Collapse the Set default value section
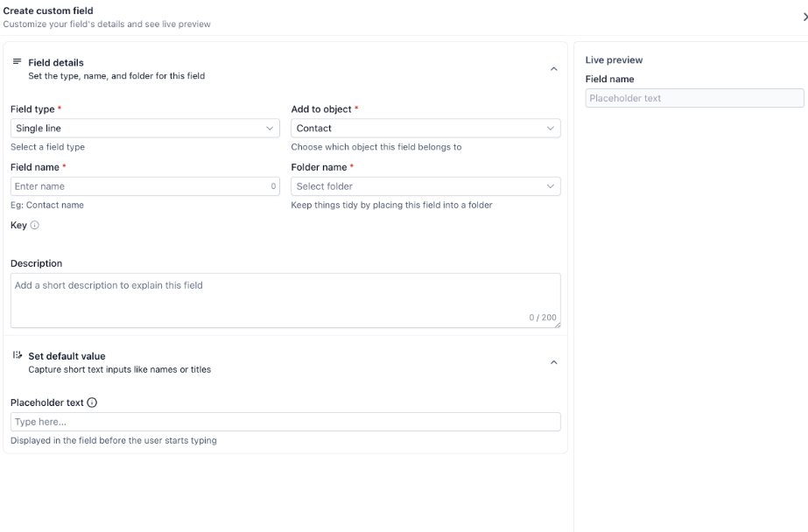The width and height of the screenshot is (808, 532). tap(553, 362)
